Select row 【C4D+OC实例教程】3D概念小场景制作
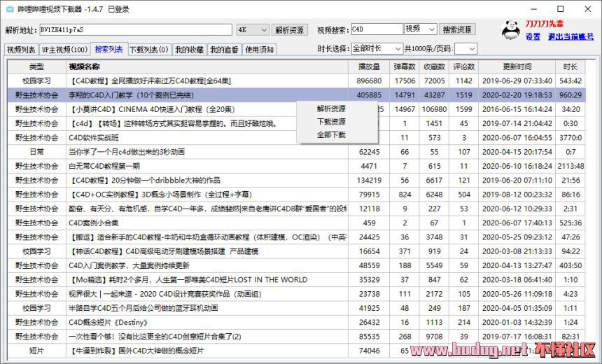 click(296, 195)
